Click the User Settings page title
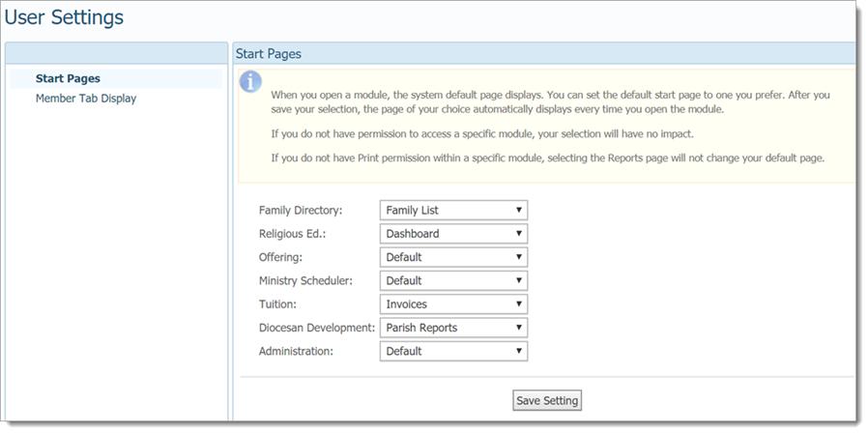The image size is (868, 433). [x=65, y=17]
